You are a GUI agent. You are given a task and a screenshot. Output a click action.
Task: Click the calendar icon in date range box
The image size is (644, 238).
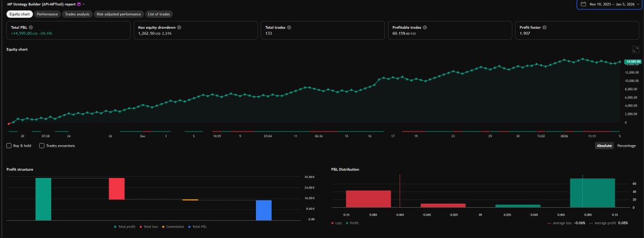point(583,4)
